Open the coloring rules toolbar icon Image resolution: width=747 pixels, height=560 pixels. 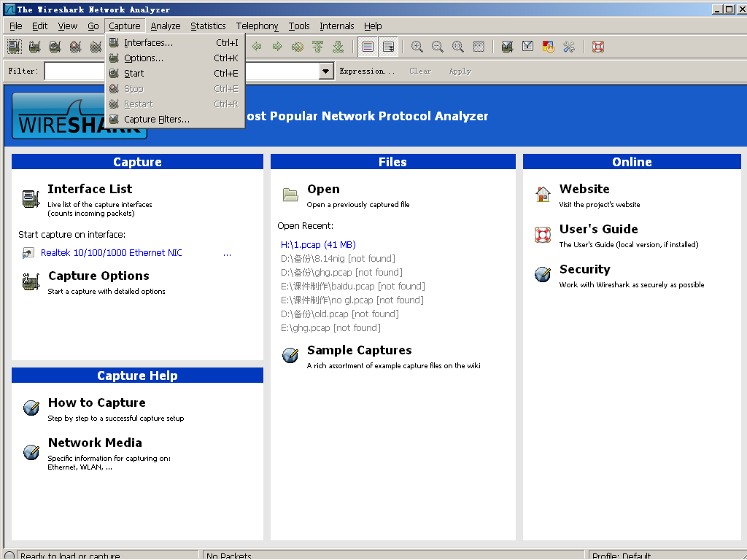[x=549, y=47]
